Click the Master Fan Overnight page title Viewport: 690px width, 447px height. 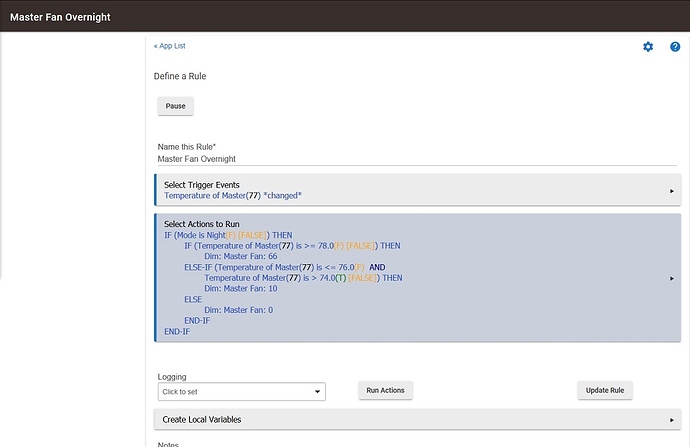click(x=60, y=17)
